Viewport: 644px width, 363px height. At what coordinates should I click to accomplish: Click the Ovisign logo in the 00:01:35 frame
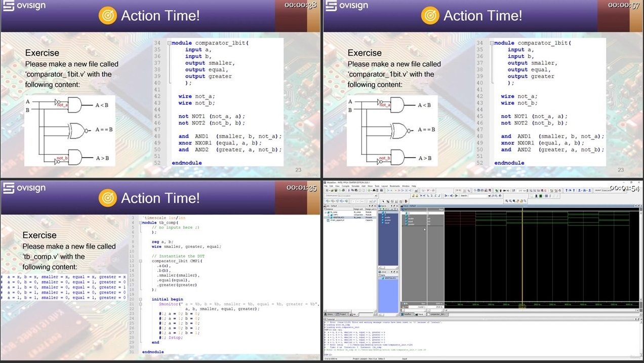click(x=24, y=188)
